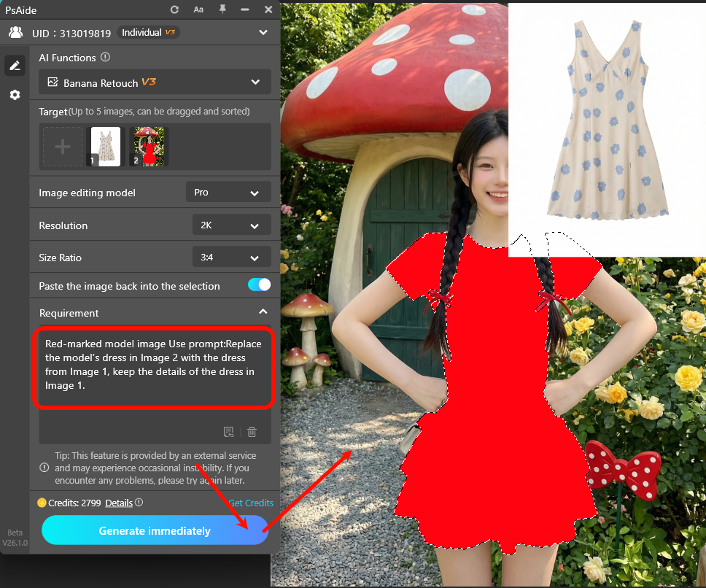Click the Generate immediately button

point(155,530)
